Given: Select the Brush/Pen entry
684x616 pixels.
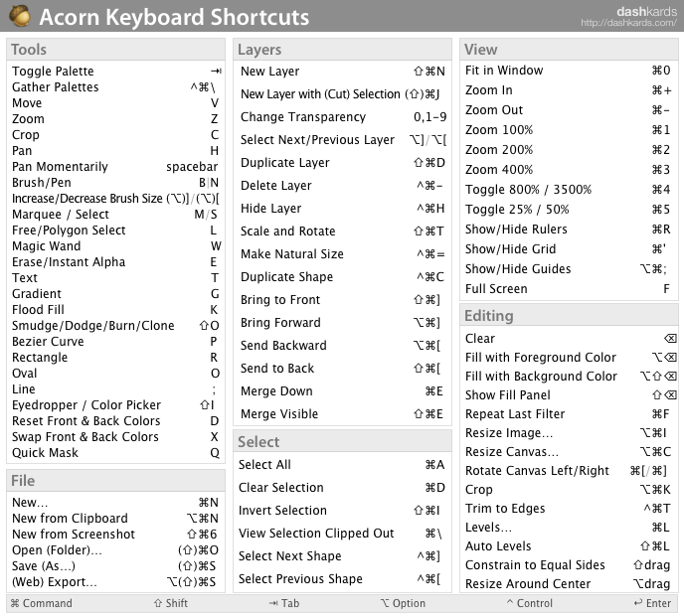Looking at the screenshot, I should (115, 182).
